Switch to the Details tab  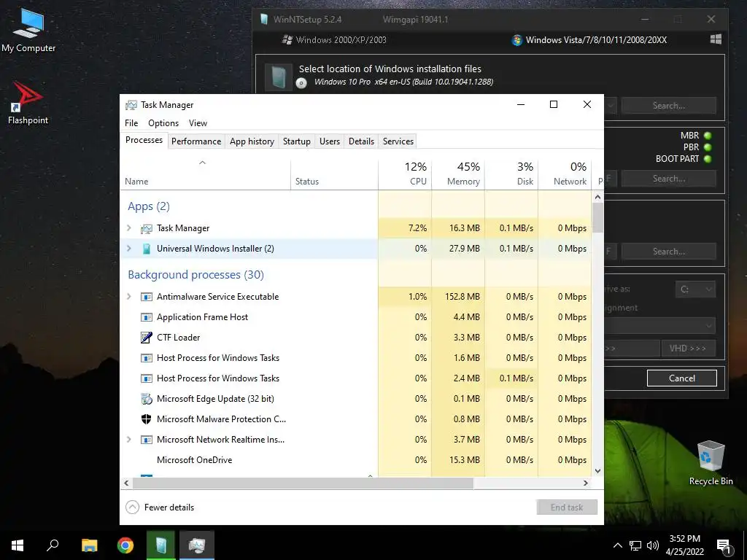tap(361, 141)
